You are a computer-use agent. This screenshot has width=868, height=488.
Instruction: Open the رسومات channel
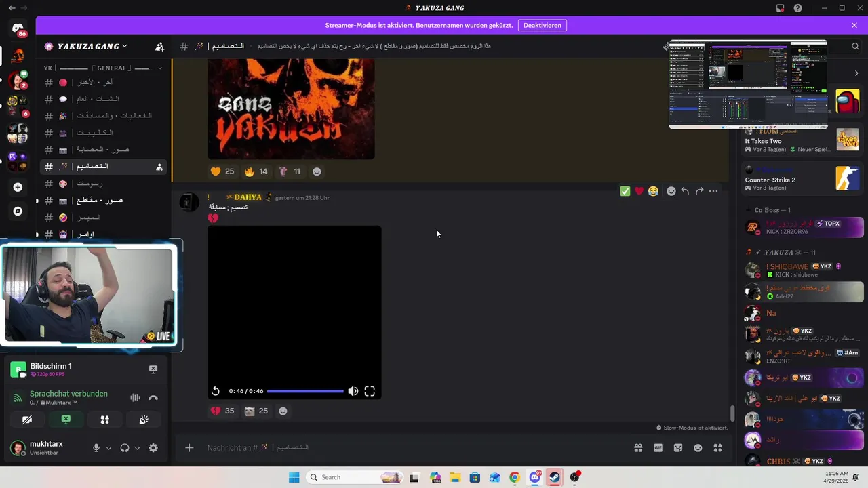(x=102, y=184)
